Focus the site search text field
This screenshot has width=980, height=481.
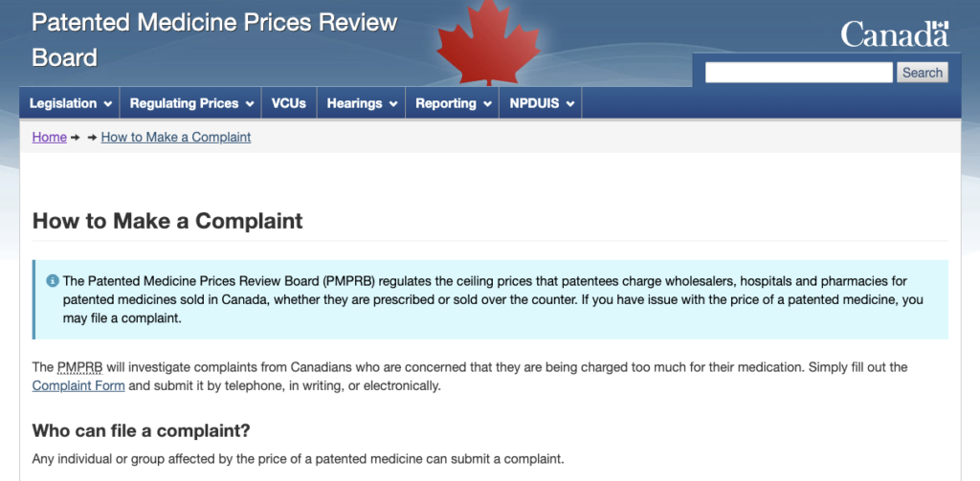coord(799,73)
